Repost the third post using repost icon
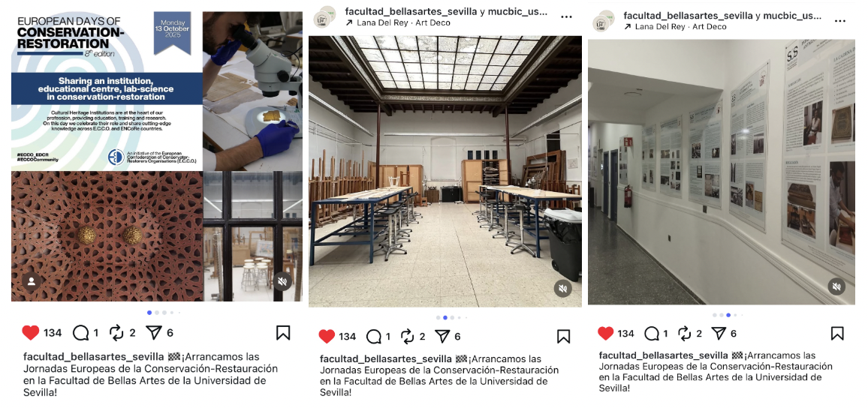This screenshot has height=408, width=868. click(684, 333)
